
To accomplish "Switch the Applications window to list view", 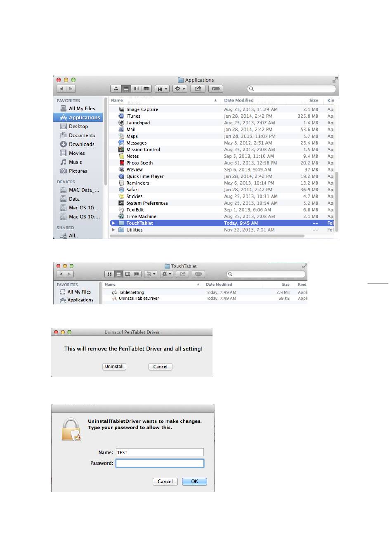I will click(x=126, y=88).
